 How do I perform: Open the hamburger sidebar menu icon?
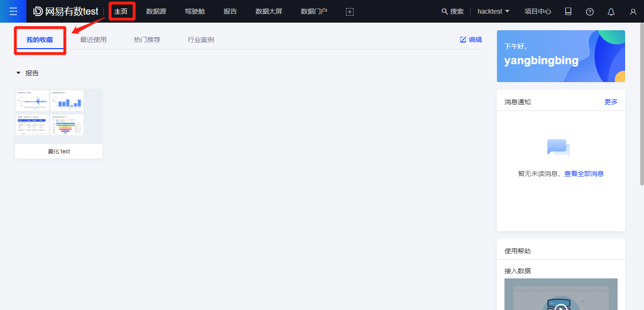13,11
